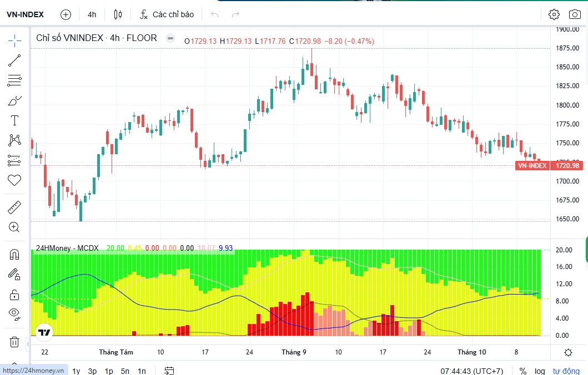The image size is (588, 375).
Task: Click the 07:44:43 (UTC+7) timezone button
Action: click(472, 371)
